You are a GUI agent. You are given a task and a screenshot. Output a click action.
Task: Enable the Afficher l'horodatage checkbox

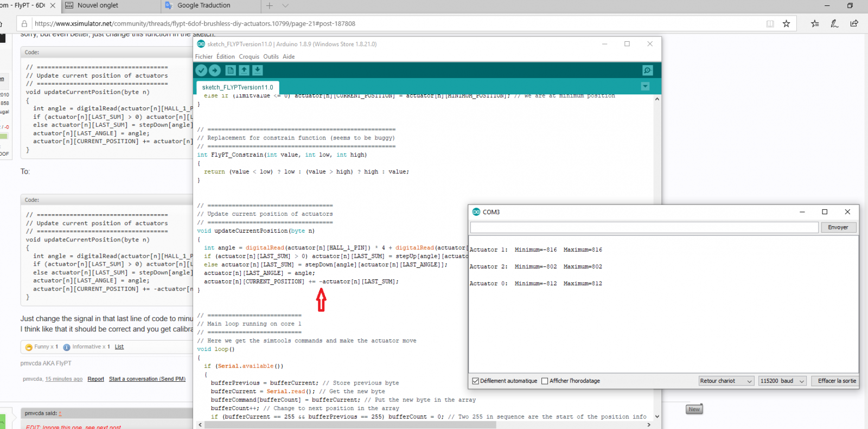coord(545,381)
